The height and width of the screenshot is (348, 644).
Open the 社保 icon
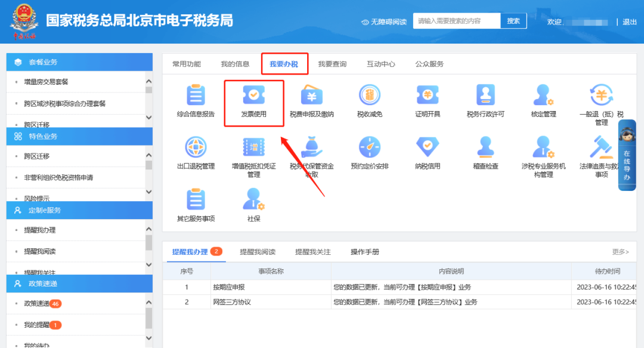coord(253,200)
